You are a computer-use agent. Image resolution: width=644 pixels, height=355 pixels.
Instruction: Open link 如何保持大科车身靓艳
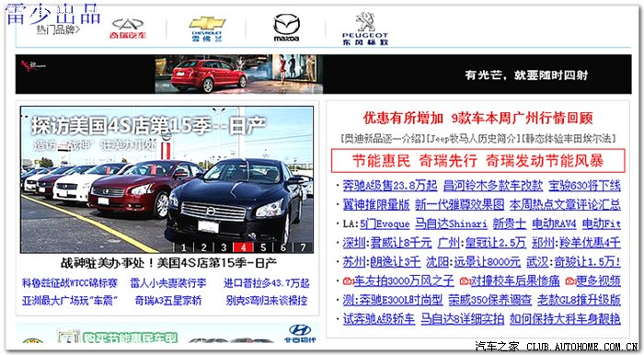click(565, 319)
